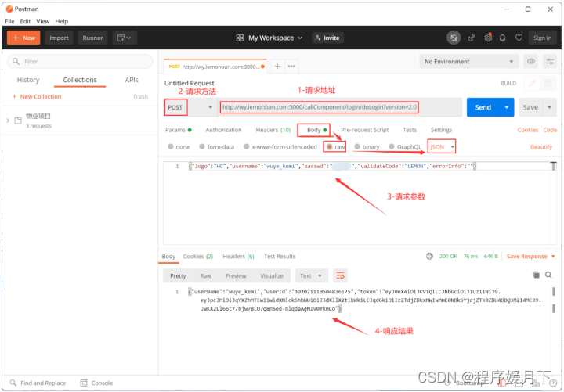The image size is (564, 392).
Task: Select the binary radio button
Action: [x=357, y=146]
